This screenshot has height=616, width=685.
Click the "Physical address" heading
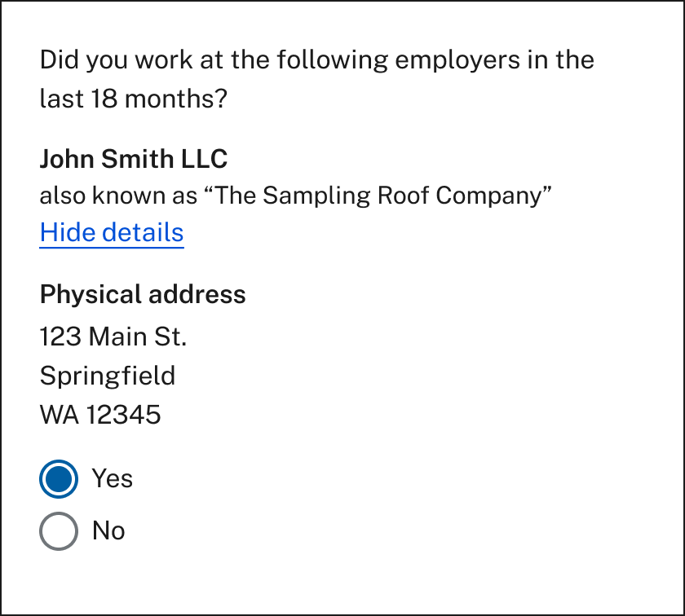tap(143, 294)
